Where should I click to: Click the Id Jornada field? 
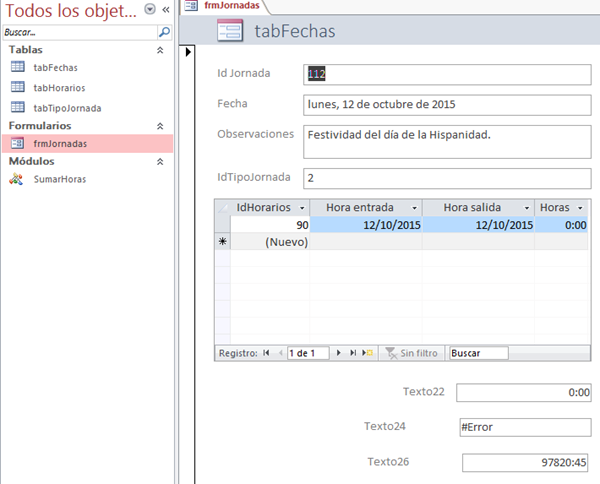coord(447,74)
